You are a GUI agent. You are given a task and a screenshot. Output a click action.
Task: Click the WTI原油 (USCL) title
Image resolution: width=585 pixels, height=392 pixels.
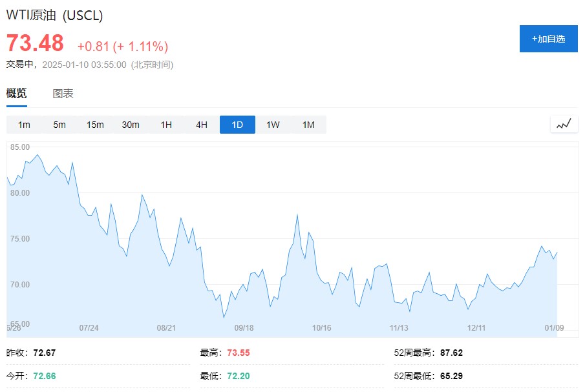coord(54,15)
